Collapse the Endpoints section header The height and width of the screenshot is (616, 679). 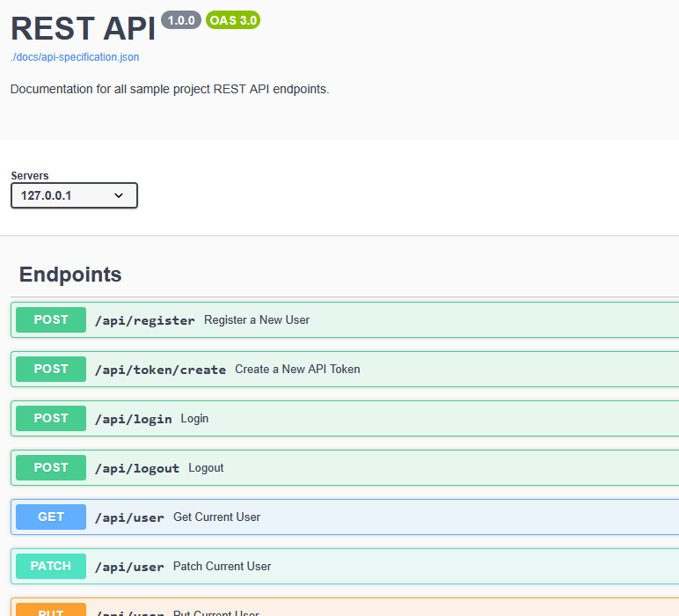click(x=70, y=275)
